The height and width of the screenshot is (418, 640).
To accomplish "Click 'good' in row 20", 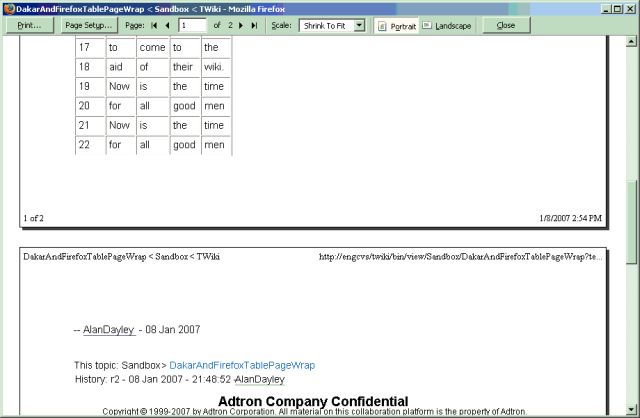I will (184, 106).
